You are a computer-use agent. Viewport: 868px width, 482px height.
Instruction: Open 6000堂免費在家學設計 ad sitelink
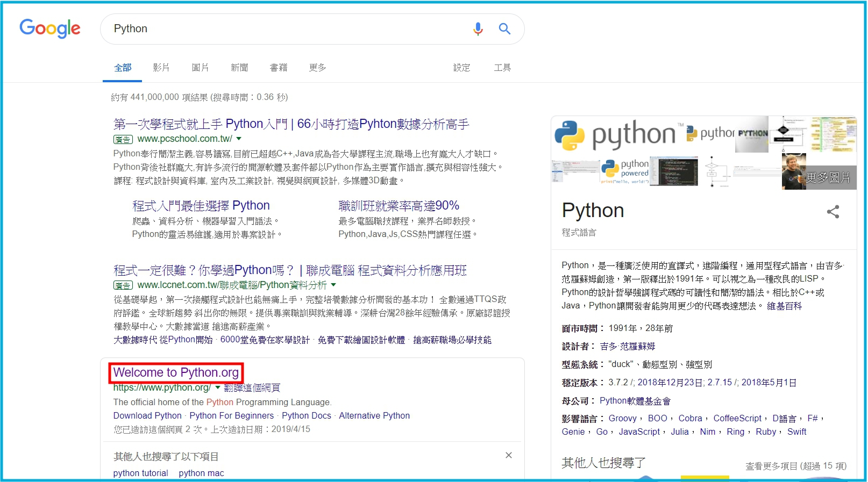tap(265, 340)
